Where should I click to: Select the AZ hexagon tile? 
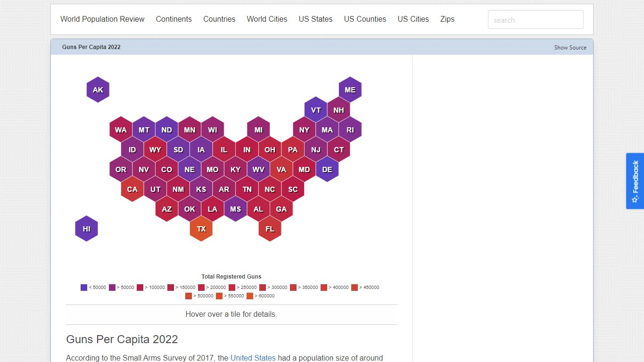tap(167, 209)
